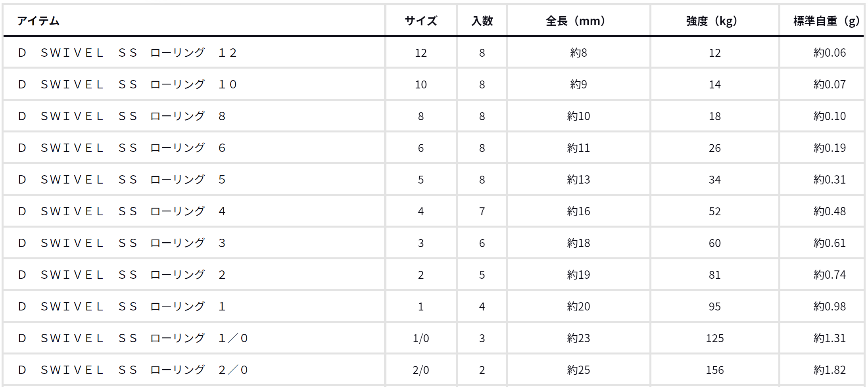Select the D SWIVEL SS ローリング 8 item
The height and width of the screenshot is (387, 868).
(122, 116)
